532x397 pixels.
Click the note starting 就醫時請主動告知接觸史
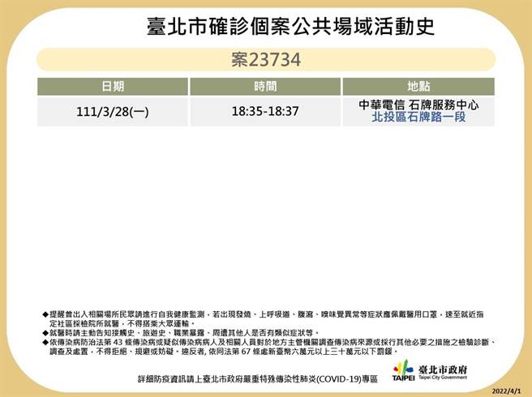click(x=181, y=333)
